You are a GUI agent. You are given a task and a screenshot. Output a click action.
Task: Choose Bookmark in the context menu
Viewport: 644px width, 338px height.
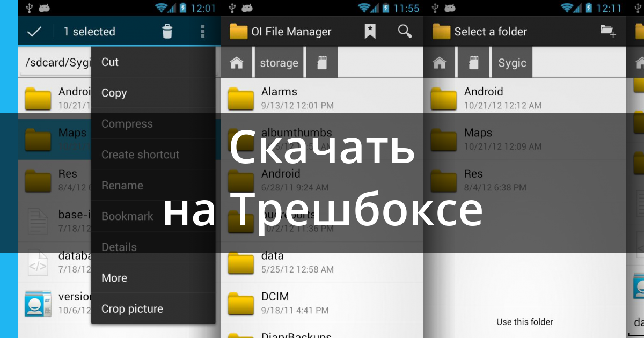153,216
